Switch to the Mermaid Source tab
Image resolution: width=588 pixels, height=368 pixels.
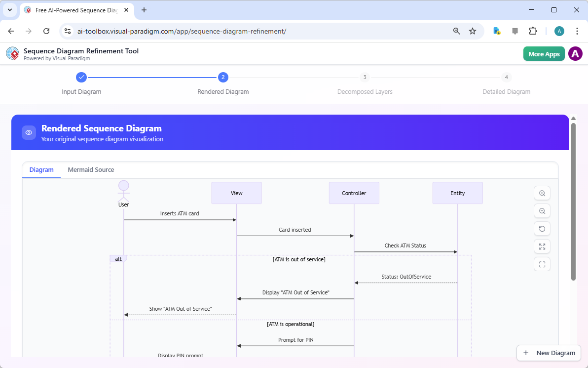91,169
